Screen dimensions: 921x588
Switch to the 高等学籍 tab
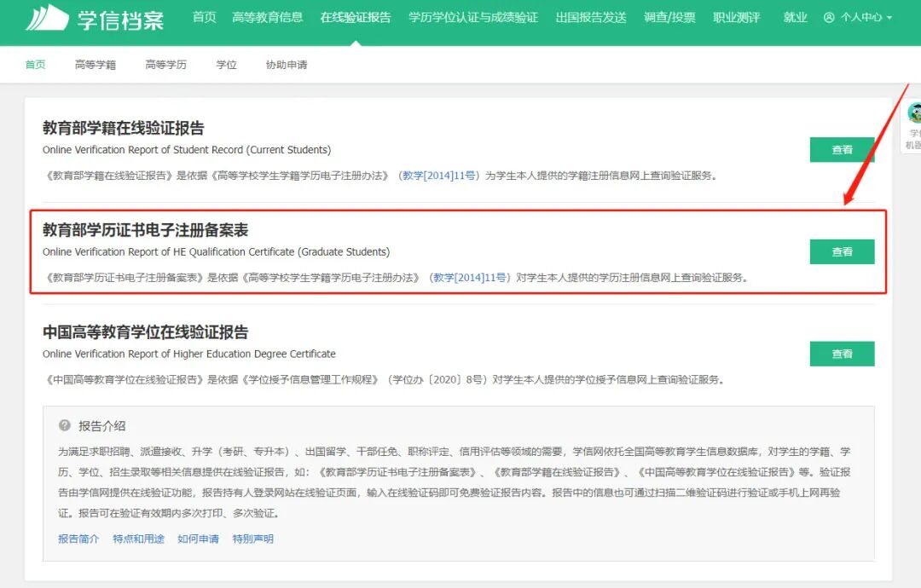pyautogui.click(x=95, y=64)
